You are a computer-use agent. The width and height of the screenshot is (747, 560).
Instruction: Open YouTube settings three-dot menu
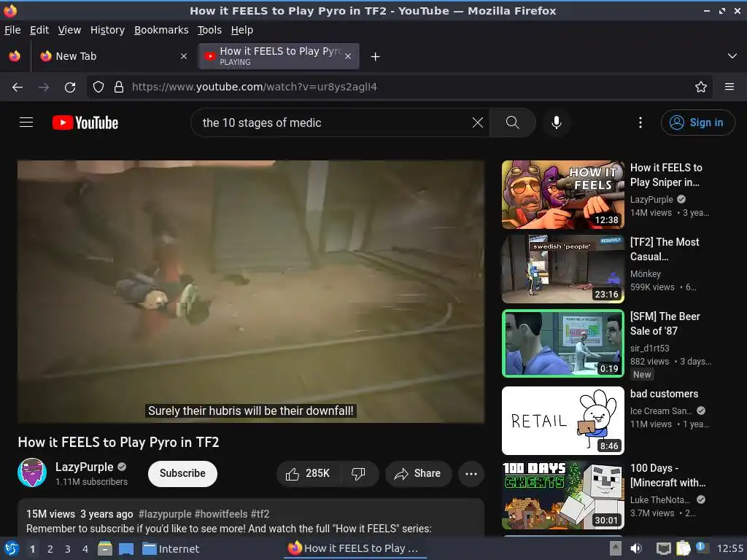[x=640, y=122]
